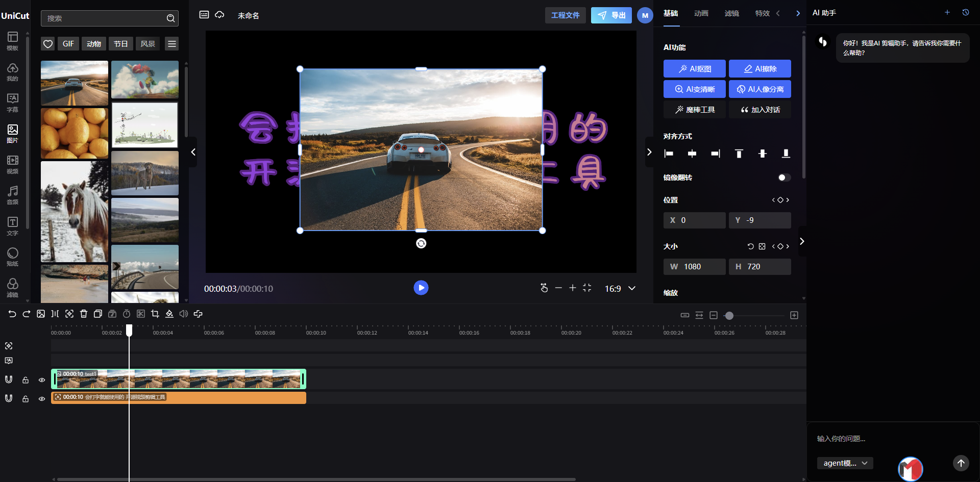Switch to the 特效 effects tab
980x482 pixels.
(763, 13)
